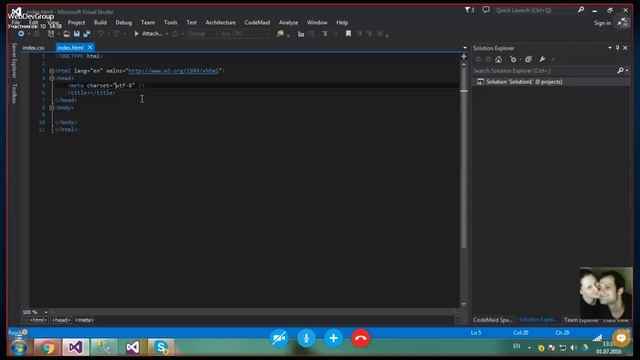Switch to the index.css editor tab
The image size is (640, 360).
[33, 48]
